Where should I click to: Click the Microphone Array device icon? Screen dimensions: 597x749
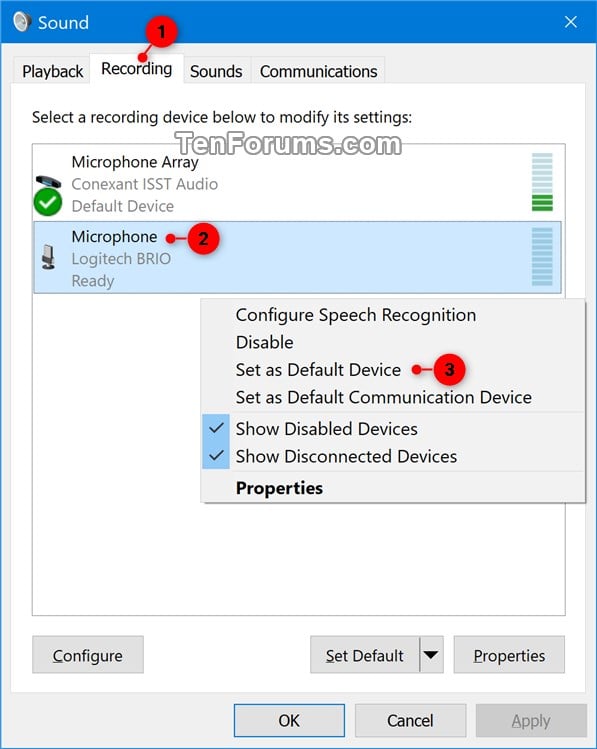(48, 182)
